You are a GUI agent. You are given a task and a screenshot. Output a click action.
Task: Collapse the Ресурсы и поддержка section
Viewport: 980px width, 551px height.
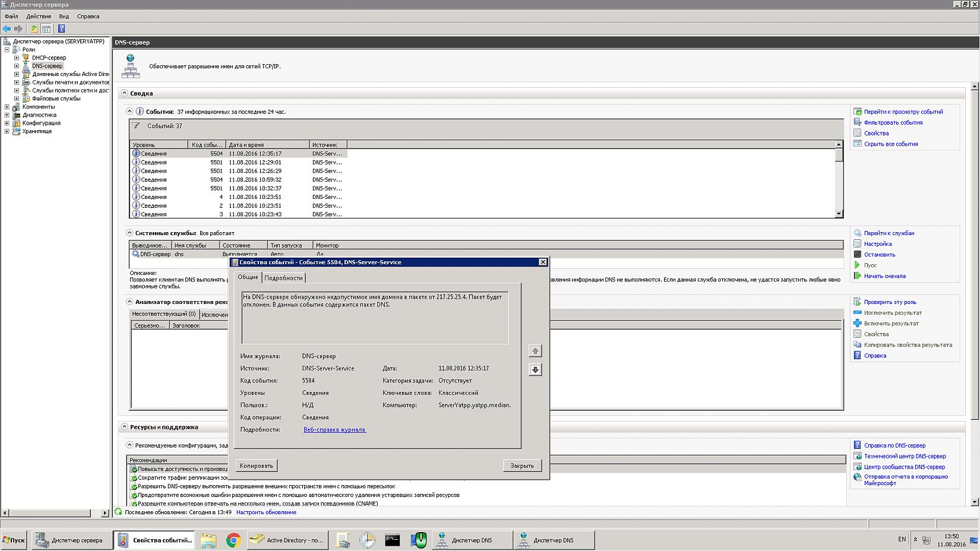[125, 427]
